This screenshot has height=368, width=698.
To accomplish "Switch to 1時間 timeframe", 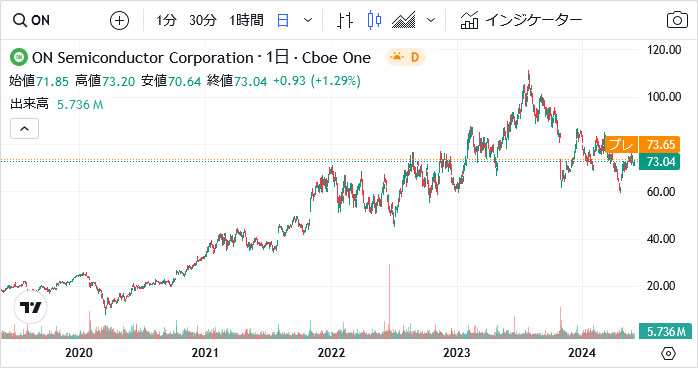I will coord(246,20).
